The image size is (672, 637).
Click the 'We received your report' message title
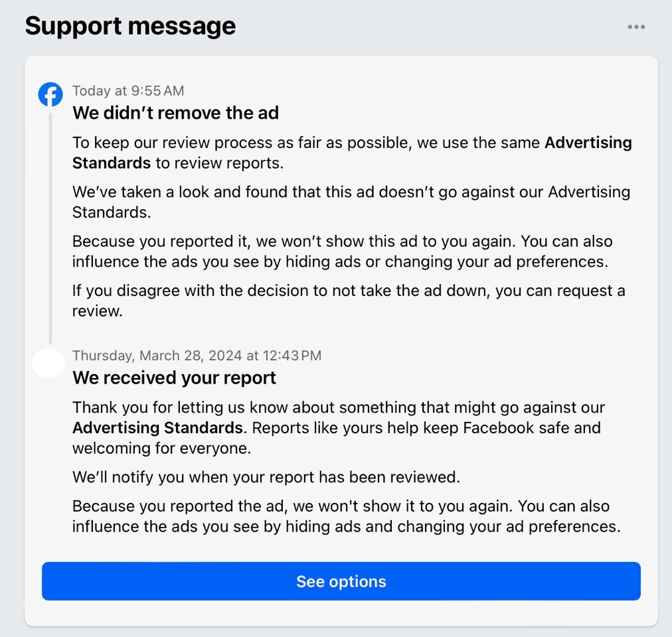pyautogui.click(x=173, y=378)
